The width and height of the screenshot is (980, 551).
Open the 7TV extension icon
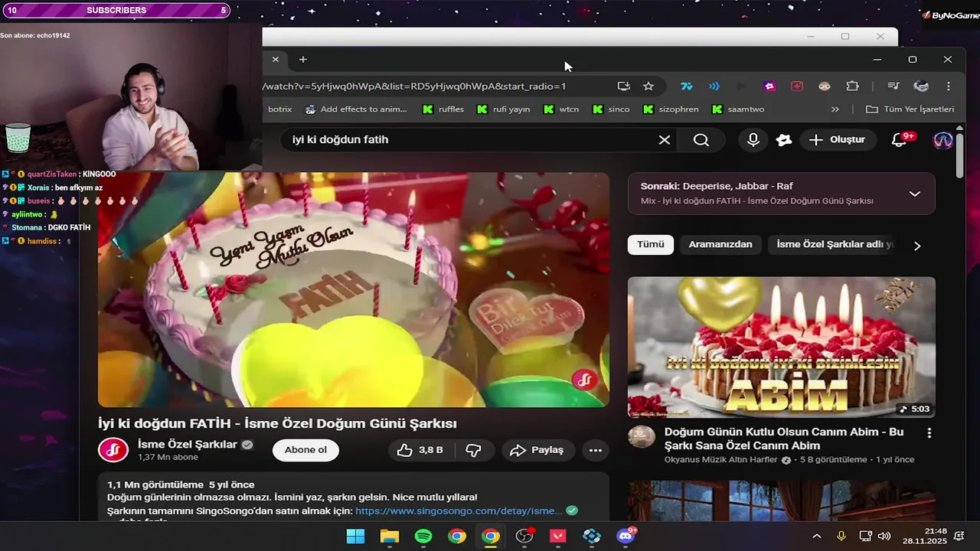(x=687, y=86)
